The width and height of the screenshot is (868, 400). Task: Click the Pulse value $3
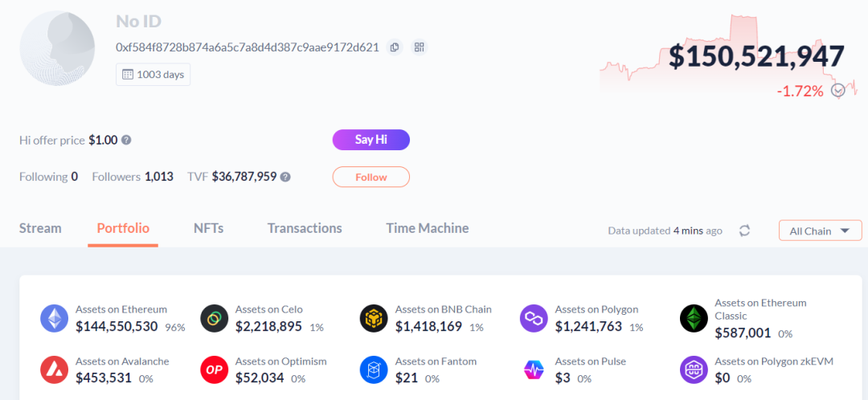pos(563,378)
